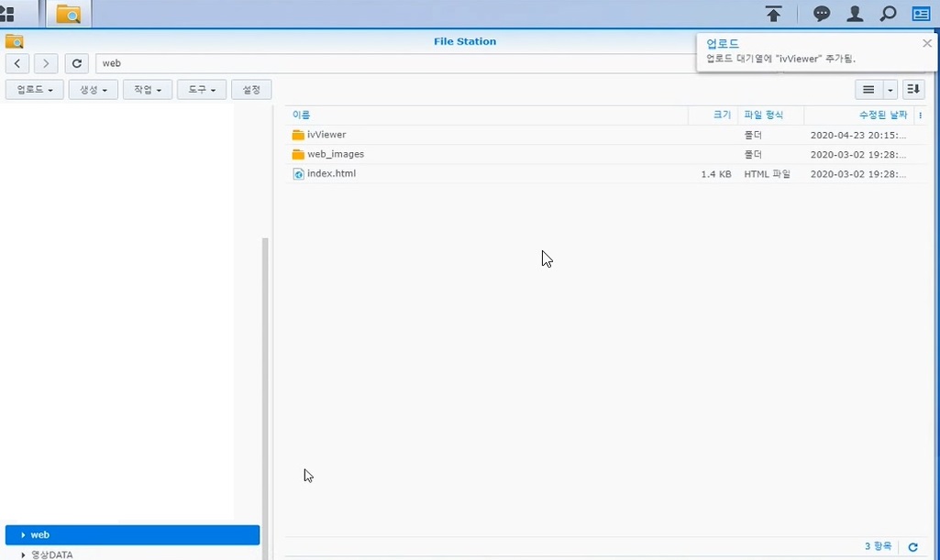Select the web folder in tree
Viewport: 940px width, 560px height.
point(132,535)
